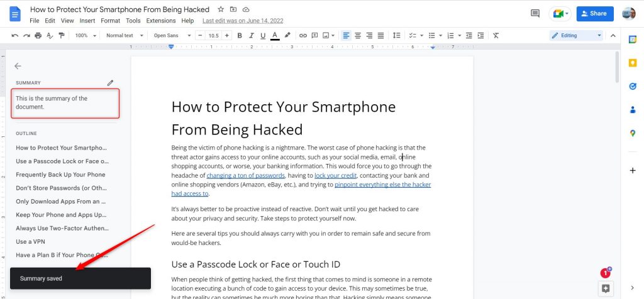This screenshot has width=644, height=299.
Task: Open the Extensions menu
Action: click(x=161, y=21)
